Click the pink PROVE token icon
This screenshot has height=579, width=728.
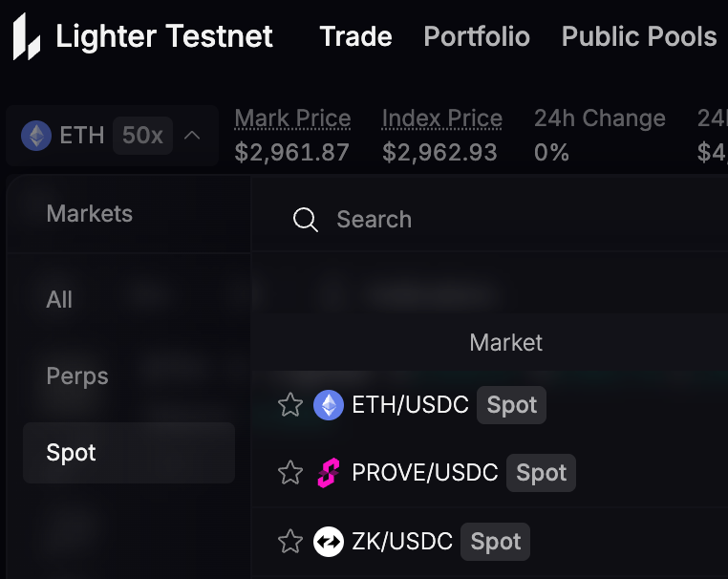(329, 473)
